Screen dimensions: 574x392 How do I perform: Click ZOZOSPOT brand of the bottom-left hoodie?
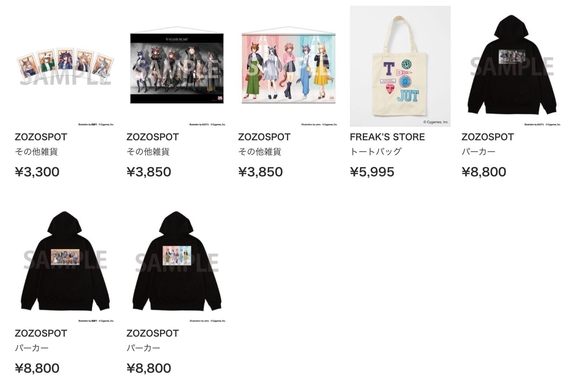pyautogui.click(x=41, y=333)
